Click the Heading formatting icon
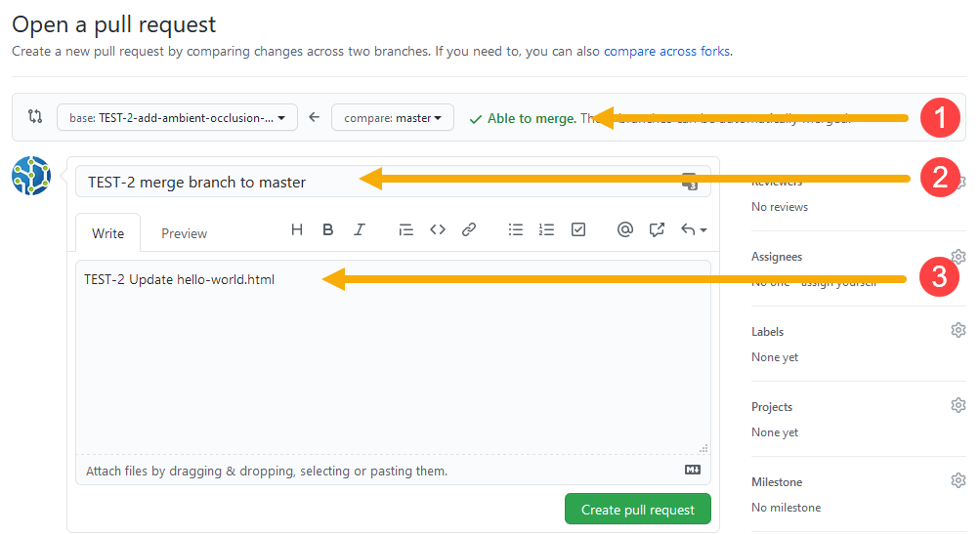 click(x=298, y=229)
